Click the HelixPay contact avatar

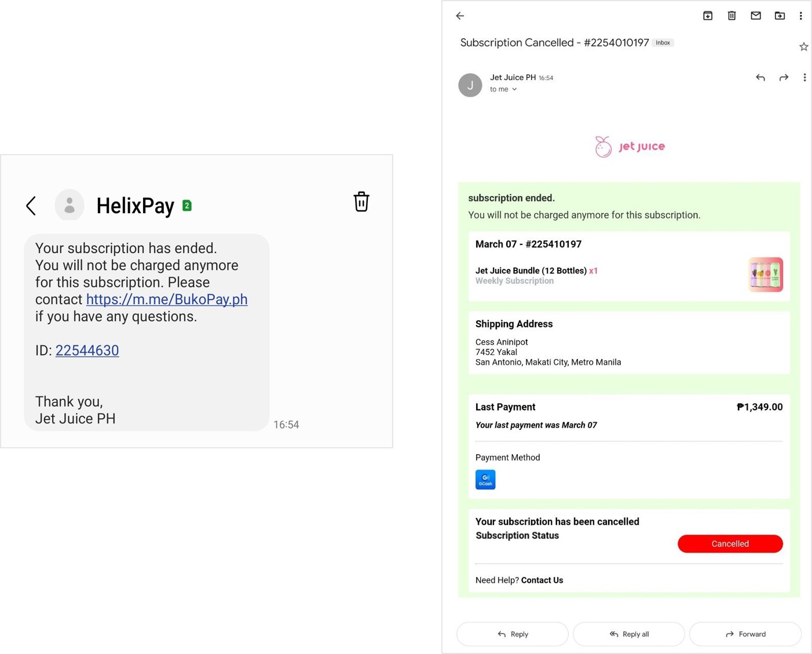[x=70, y=205]
